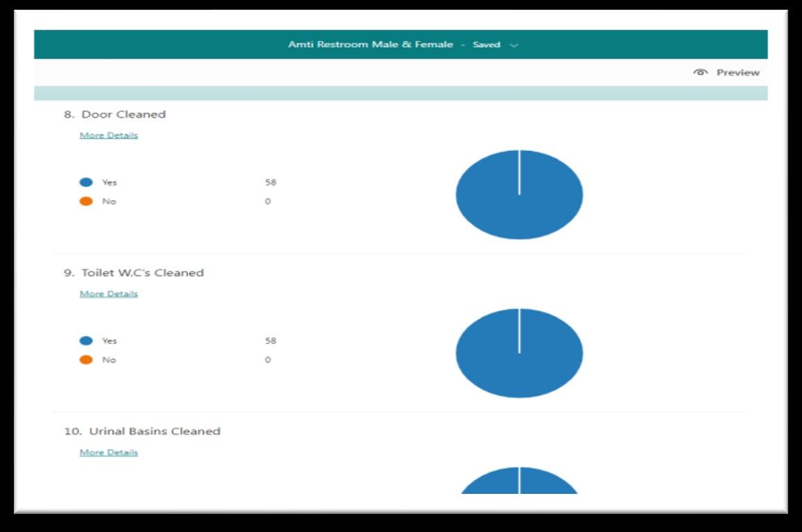Click the Preview eye icon

coord(700,72)
